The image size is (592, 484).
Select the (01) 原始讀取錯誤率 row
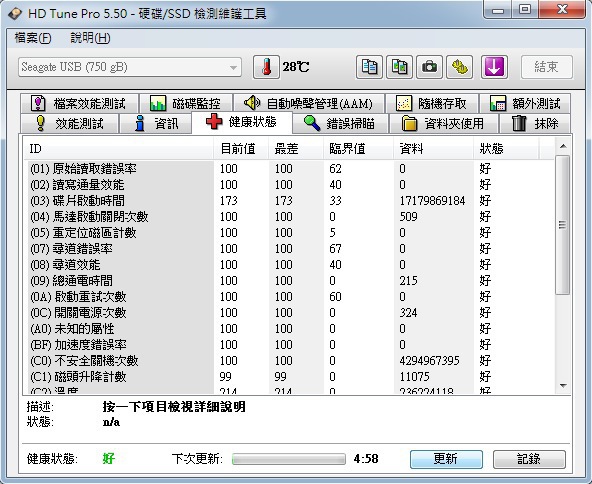pyautogui.click(x=290, y=168)
